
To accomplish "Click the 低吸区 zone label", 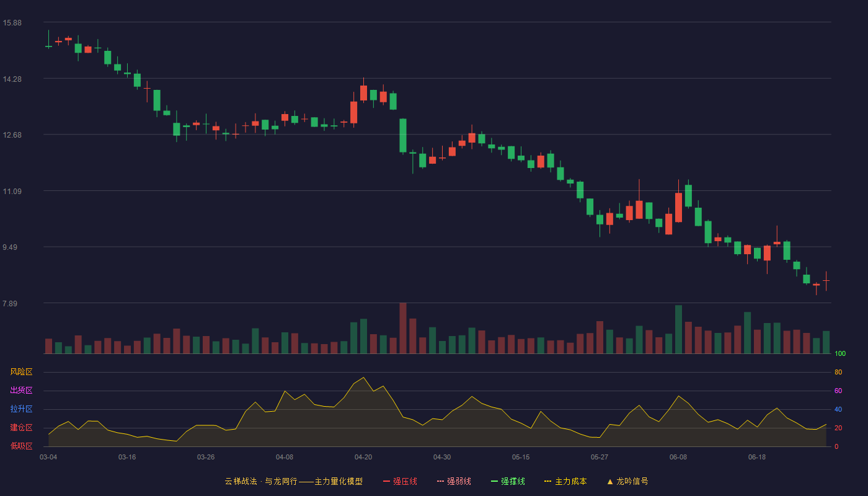I will click(21, 446).
